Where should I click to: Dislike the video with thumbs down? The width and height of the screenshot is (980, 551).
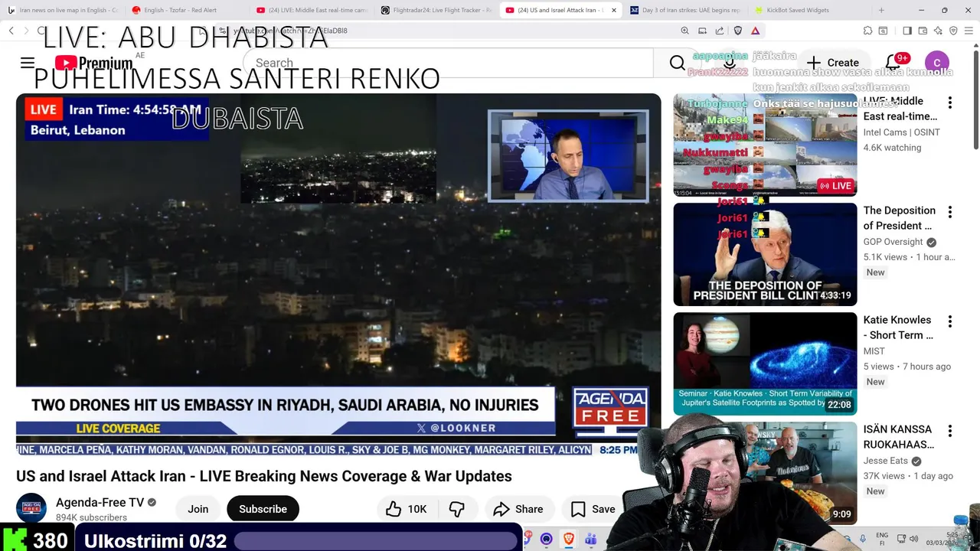click(457, 509)
